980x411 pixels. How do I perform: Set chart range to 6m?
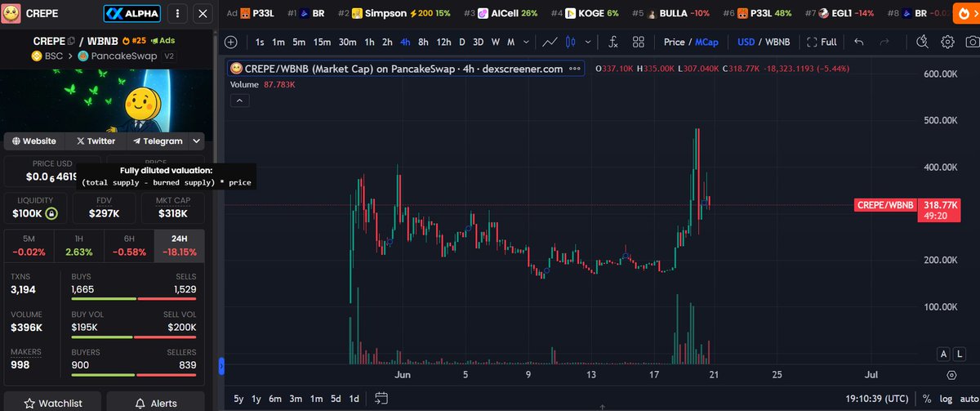276,398
